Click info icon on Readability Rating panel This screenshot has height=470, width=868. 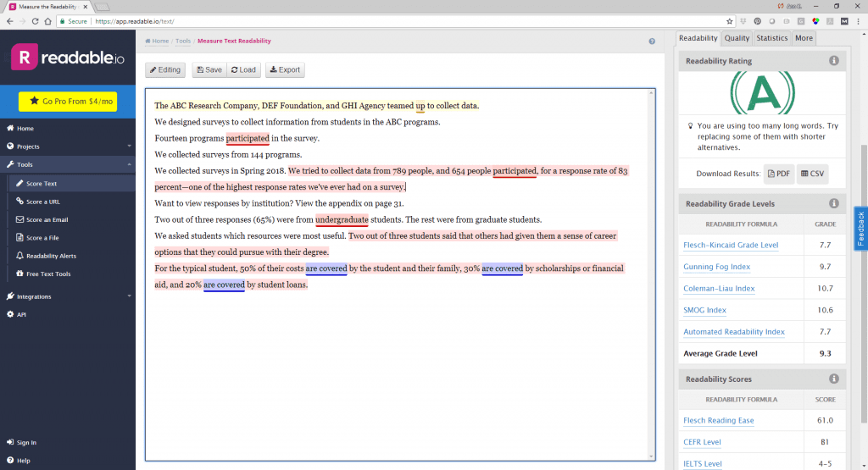coord(834,61)
